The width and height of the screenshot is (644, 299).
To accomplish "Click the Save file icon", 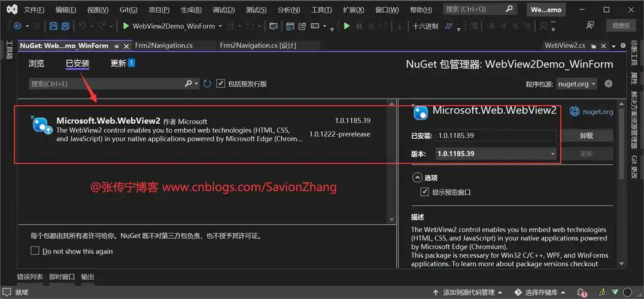I will (x=53, y=26).
